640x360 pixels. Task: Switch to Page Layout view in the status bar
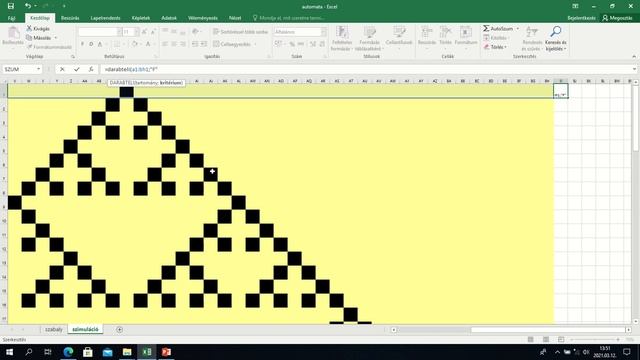pos(546,339)
